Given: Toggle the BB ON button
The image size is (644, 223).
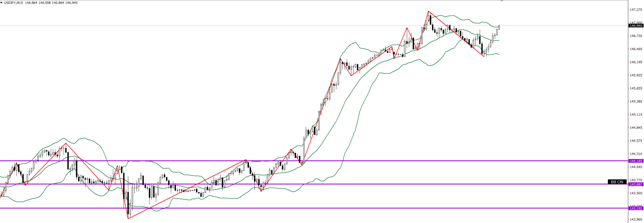Looking at the screenshot, I should point(617,182).
